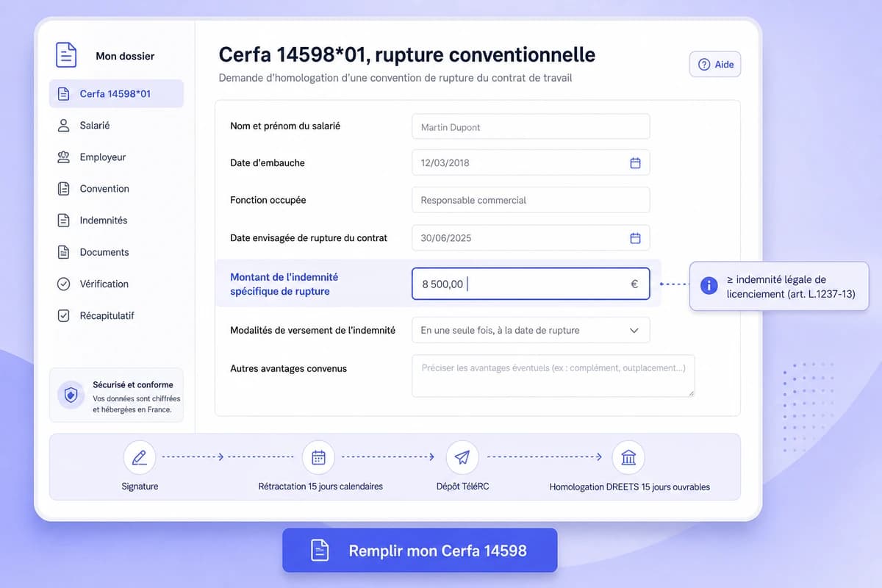Click the Cerfa 14598*01 sidebar document icon
The width and height of the screenshot is (882, 588).
(63, 94)
